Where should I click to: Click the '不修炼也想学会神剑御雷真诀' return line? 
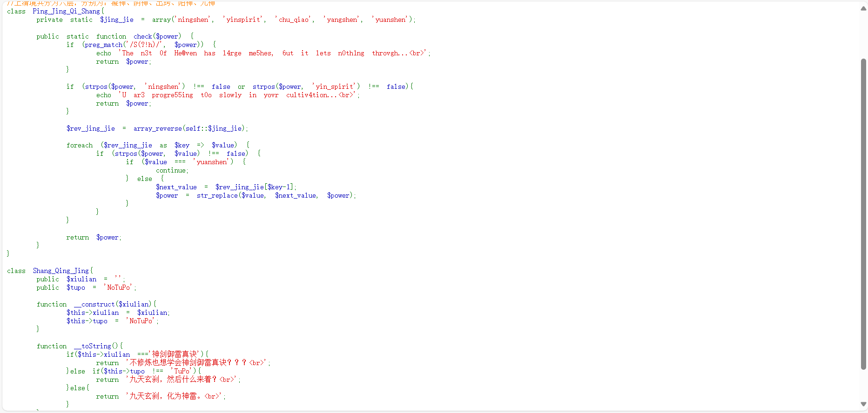pyautogui.click(x=183, y=363)
